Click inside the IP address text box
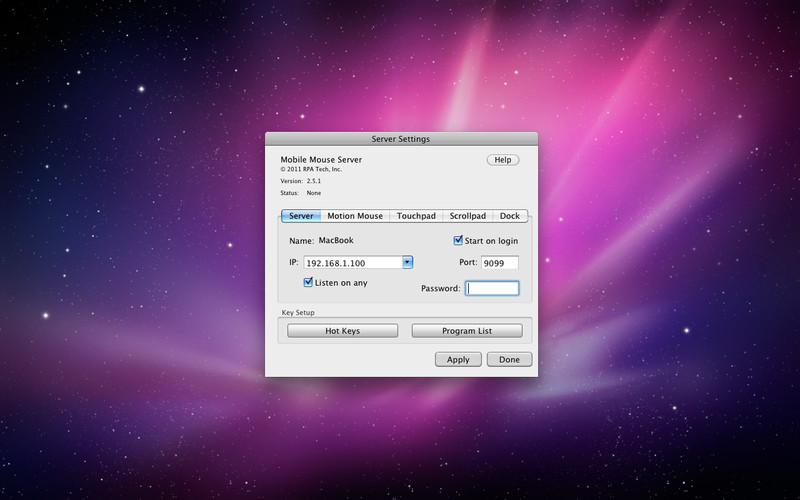This screenshot has width=800, height=500. [352, 263]
